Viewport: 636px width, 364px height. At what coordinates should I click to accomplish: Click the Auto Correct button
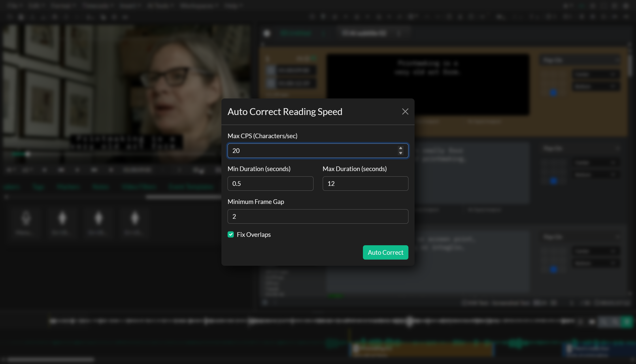[385, 252]
